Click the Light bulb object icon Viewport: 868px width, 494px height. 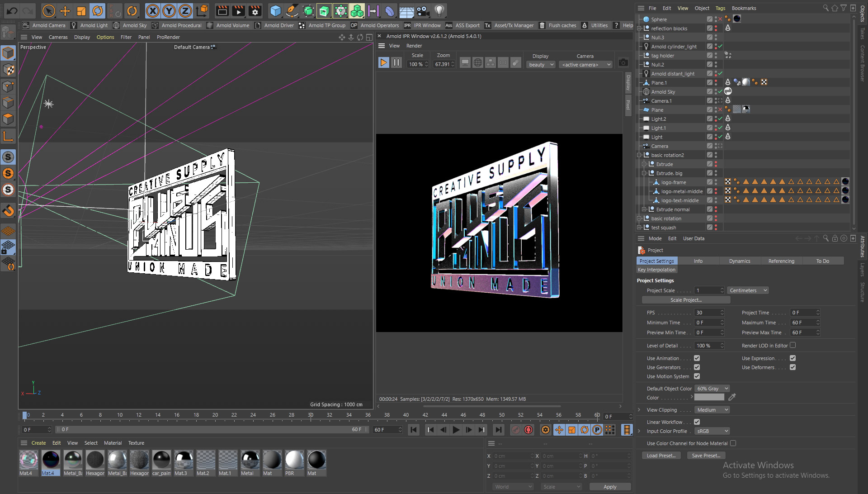[x=439, y=11]
